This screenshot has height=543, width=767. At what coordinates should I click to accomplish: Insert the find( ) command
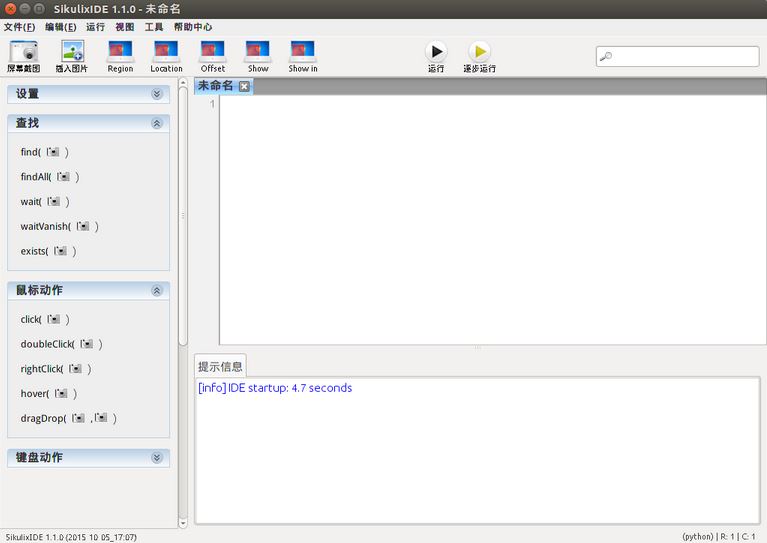coord(45,152)
